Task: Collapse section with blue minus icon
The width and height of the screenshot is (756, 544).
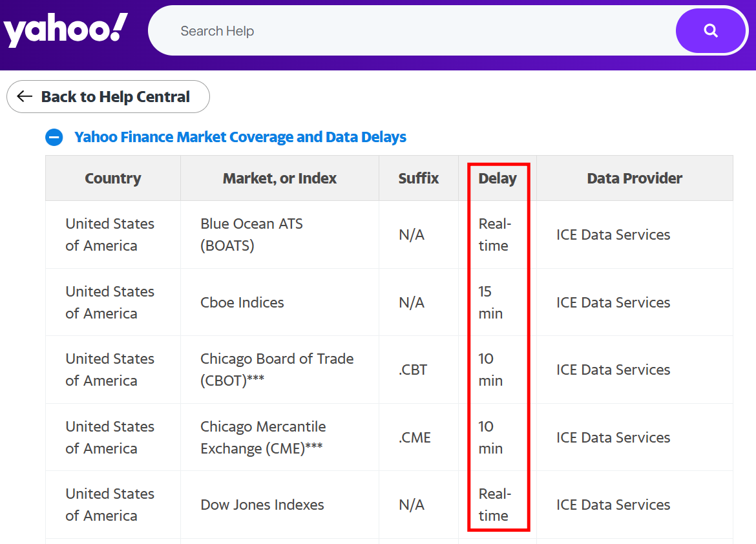Action: click(54, 137)
